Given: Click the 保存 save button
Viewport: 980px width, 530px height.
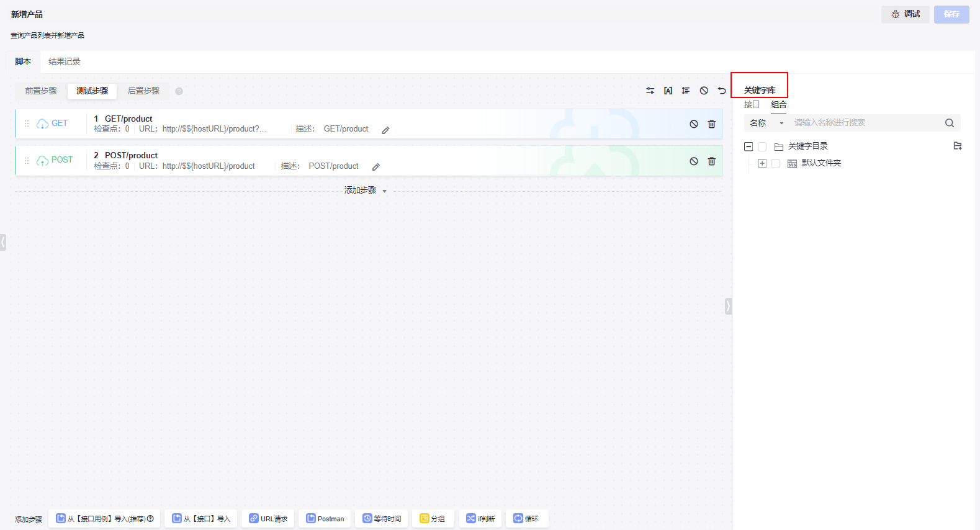Looking at the screenshot, I should (951, 14).
